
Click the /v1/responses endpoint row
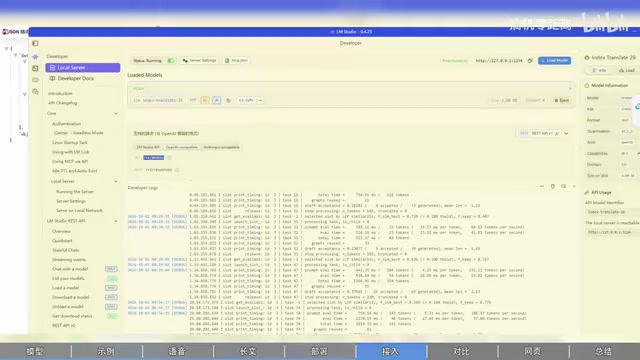pyautogui.click(x=159, y=170)
